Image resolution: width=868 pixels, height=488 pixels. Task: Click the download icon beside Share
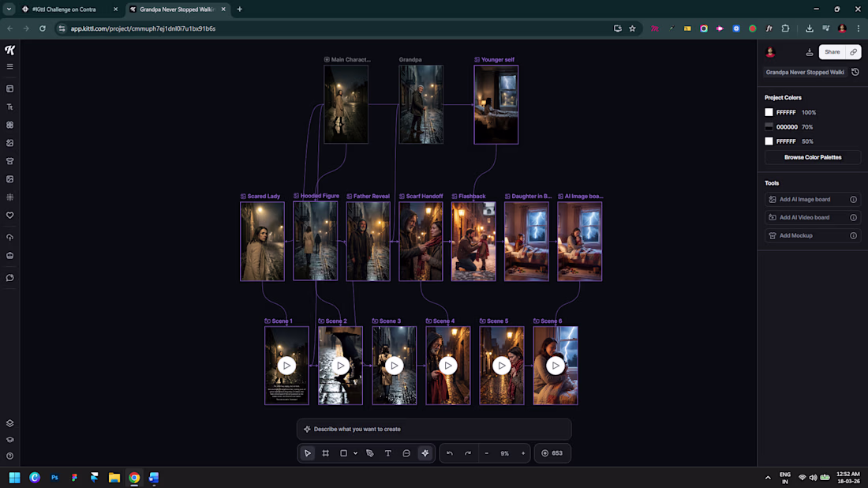[x=810, y=52]
